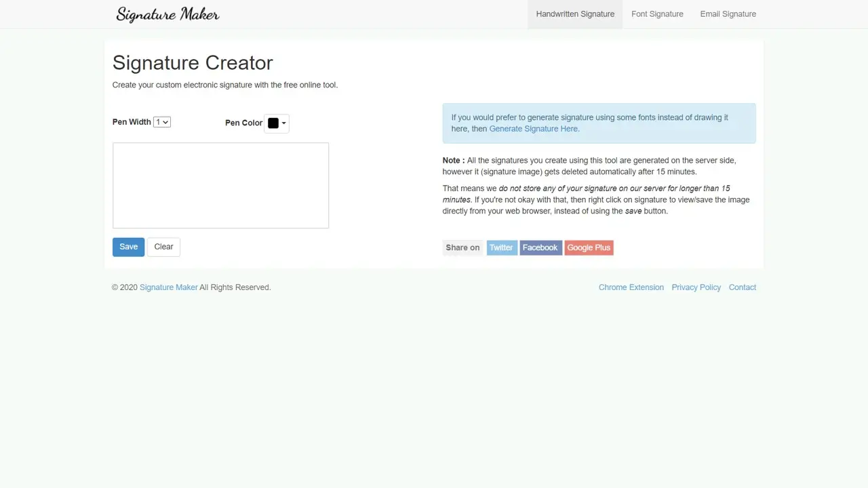Click inside the signature drawing canvas

220,185
